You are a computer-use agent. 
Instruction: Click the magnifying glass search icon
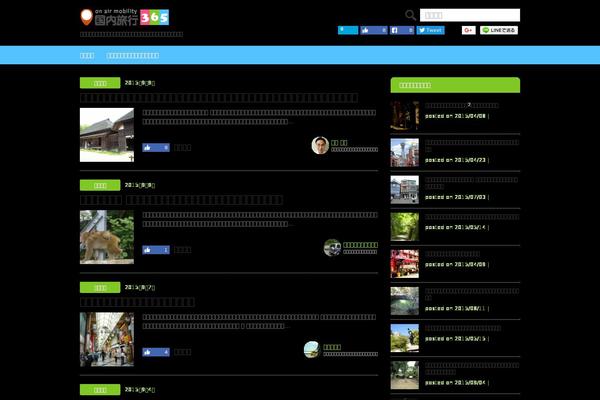410,15
